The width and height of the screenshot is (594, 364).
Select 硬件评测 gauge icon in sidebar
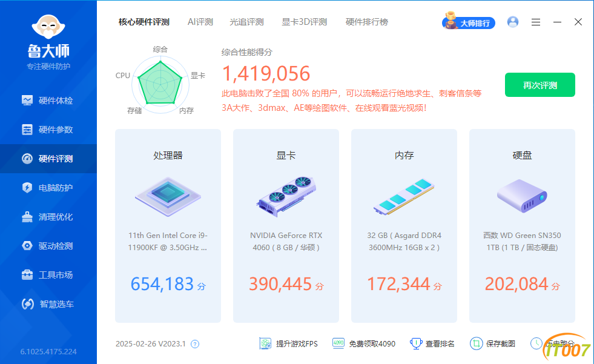point(27,159)
